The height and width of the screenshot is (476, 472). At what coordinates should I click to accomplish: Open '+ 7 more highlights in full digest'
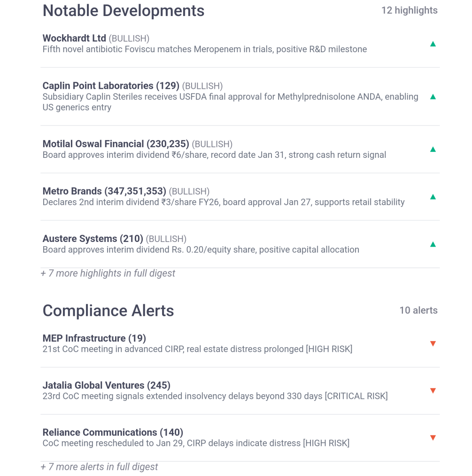click(x=108, y=273)
